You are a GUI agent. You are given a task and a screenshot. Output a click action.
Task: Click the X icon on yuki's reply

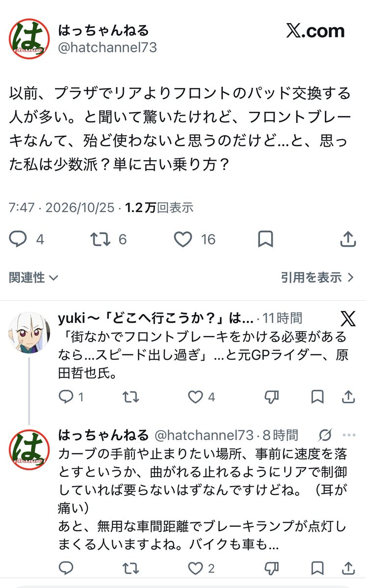[347, 318]
